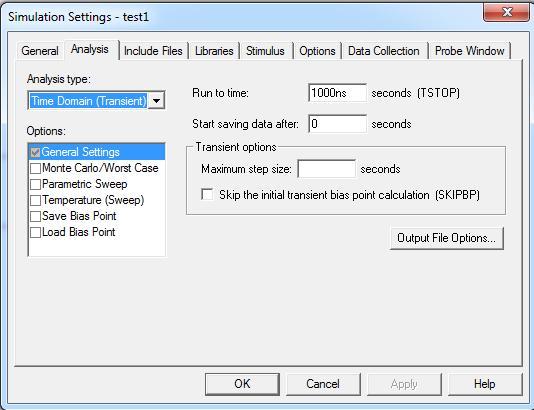Open the Include Files tab
534x410 pixels.
coord(153,51)
